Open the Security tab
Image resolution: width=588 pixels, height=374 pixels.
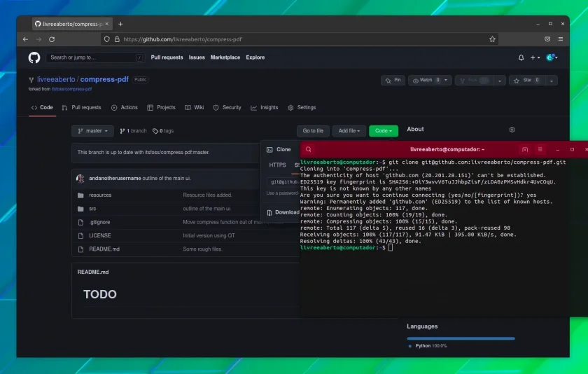[227, 108]
